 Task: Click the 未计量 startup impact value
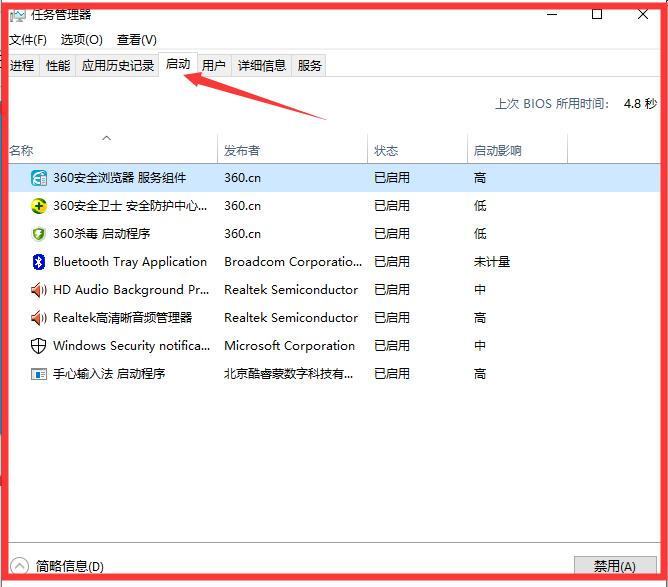(492, 262)
